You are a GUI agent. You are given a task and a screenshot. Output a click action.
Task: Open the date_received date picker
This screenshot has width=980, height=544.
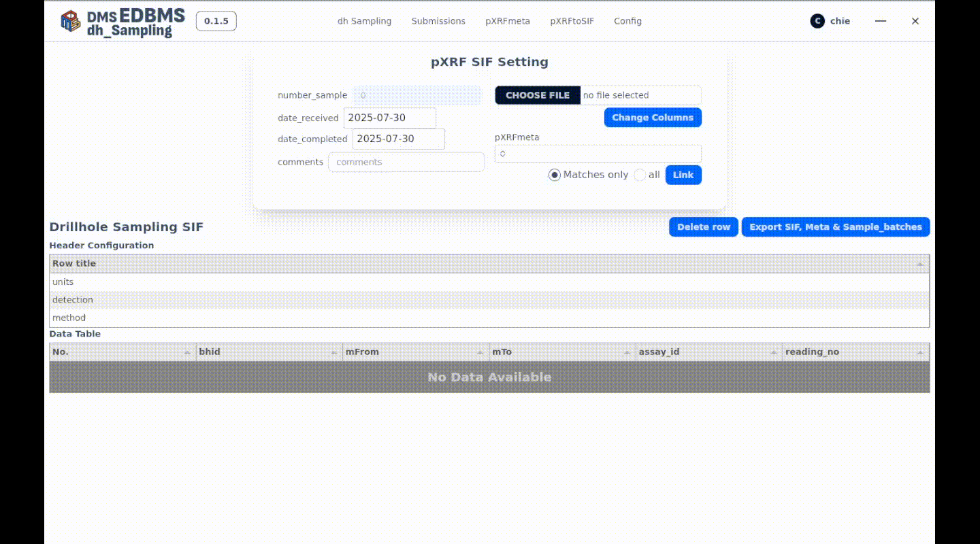[389, 118]
